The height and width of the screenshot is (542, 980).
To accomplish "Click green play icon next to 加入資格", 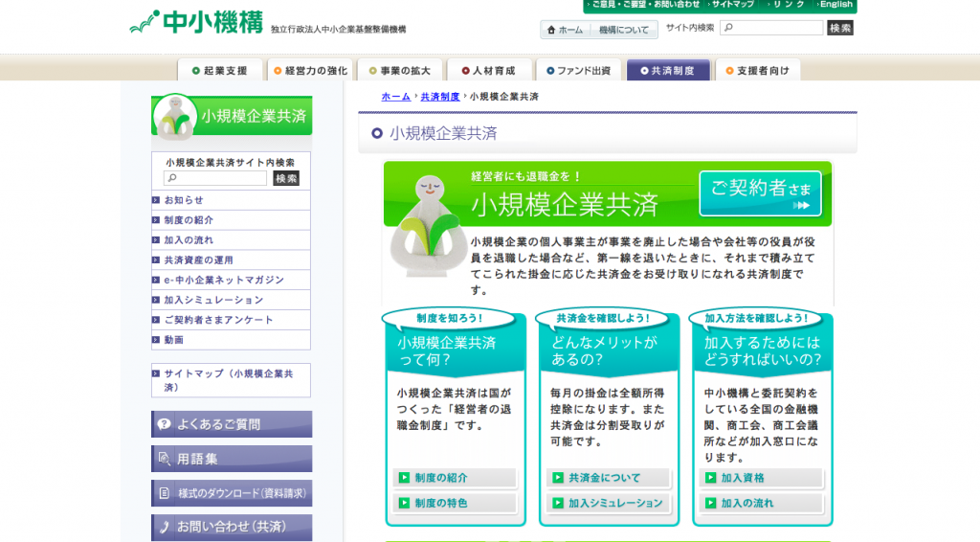I will 711,478.
